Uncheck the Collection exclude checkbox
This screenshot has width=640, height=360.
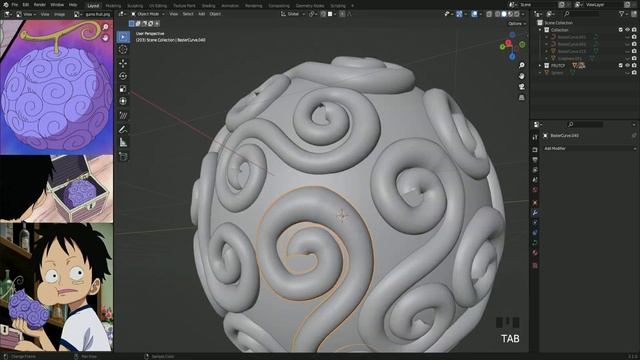620,30
